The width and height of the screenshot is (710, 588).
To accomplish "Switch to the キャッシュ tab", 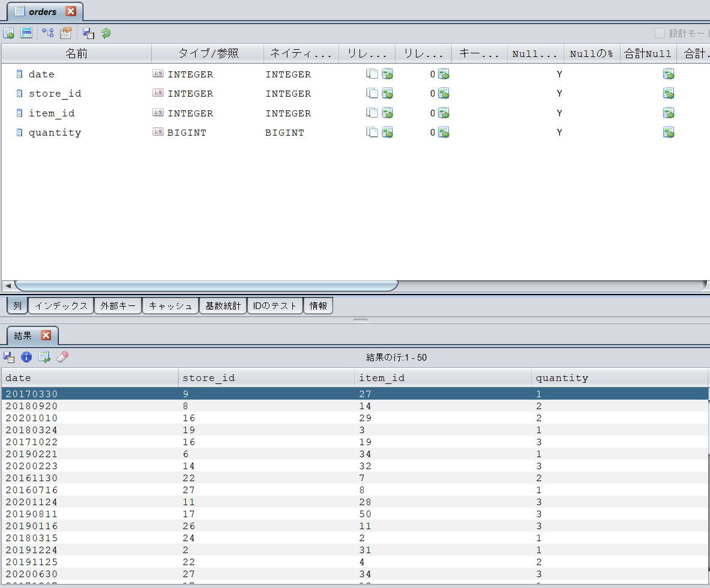I will 170,305.
